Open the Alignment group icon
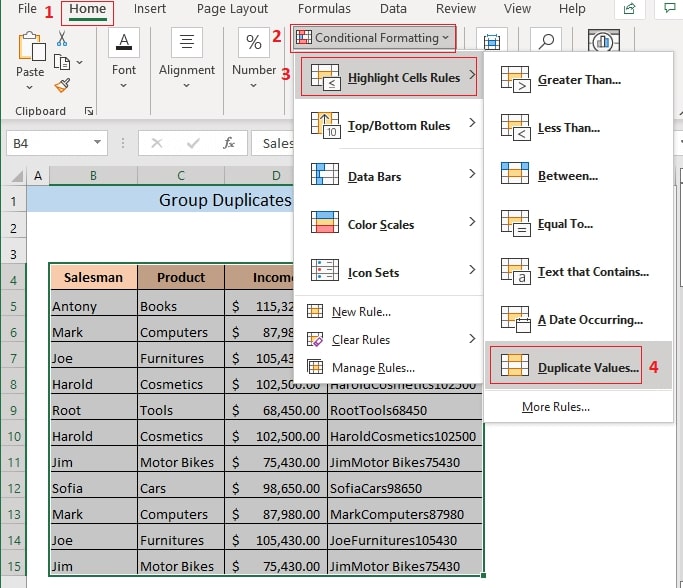Viewport: 683px width, 588px height. point(187,42)
